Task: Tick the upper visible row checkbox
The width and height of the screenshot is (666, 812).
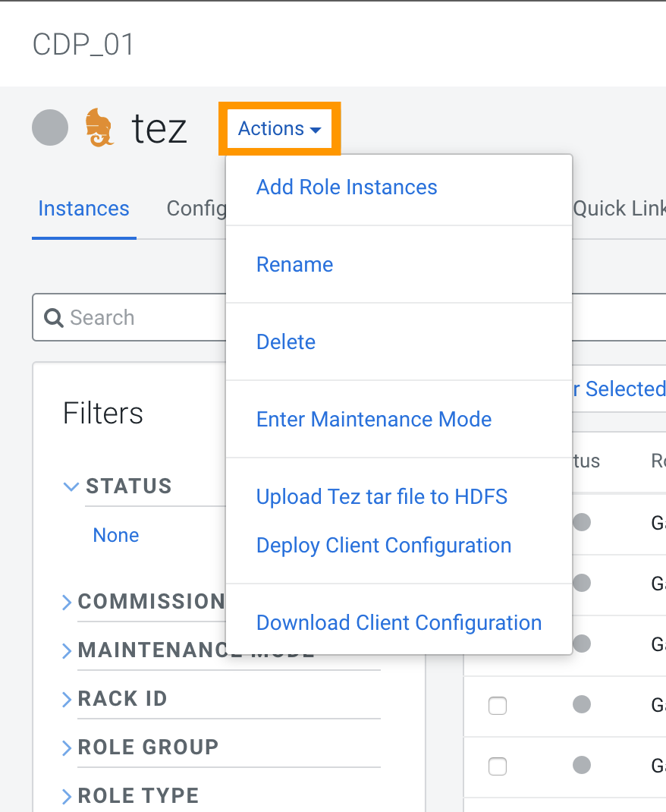Action: pyautogui.click(x=498, y=707)
